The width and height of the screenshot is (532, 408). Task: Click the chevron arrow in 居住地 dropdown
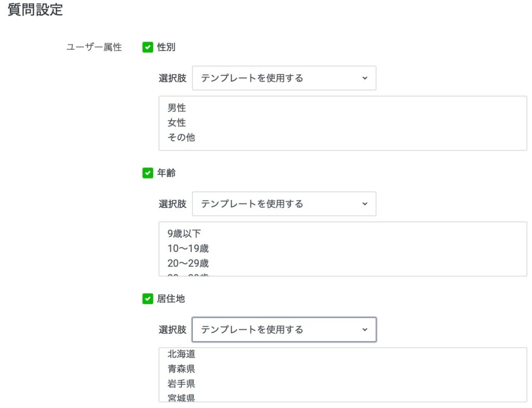365,330
